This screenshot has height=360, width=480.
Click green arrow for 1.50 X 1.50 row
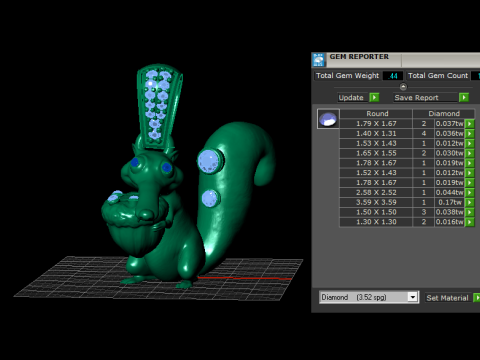(469, 212)
